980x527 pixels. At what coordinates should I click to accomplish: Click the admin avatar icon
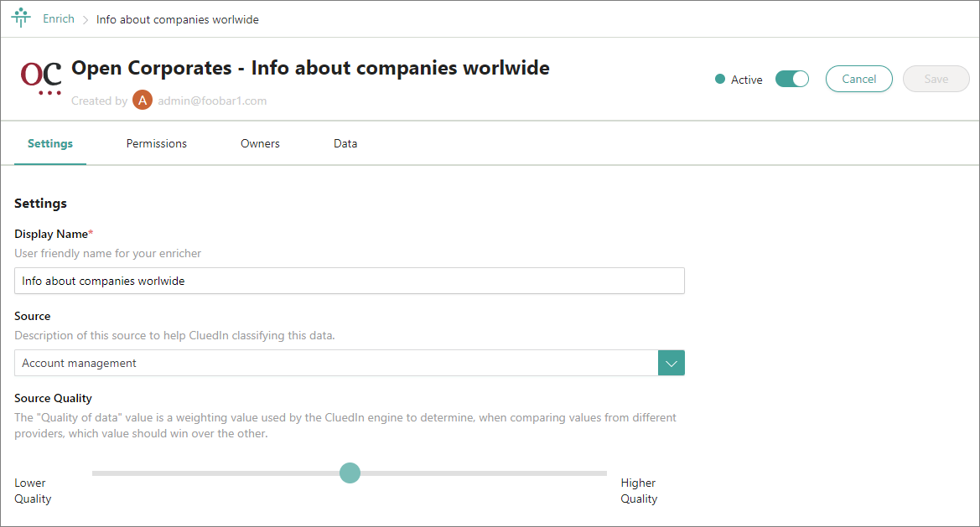142,101
